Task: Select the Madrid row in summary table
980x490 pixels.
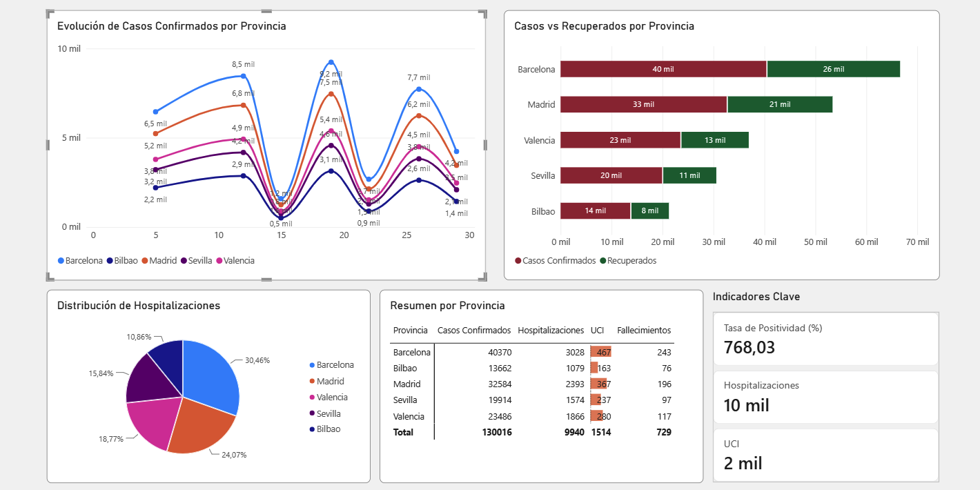Action: click(532, 384)
